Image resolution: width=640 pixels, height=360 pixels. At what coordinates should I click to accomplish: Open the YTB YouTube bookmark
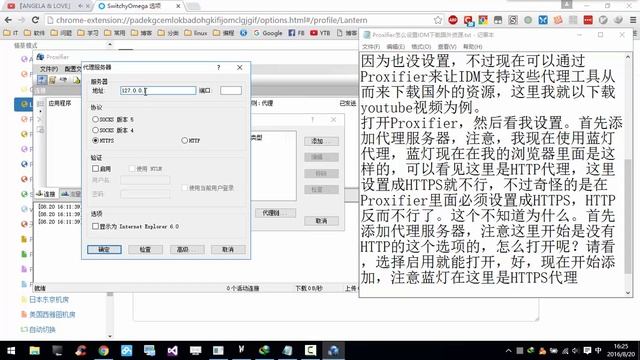coord(320,33)
